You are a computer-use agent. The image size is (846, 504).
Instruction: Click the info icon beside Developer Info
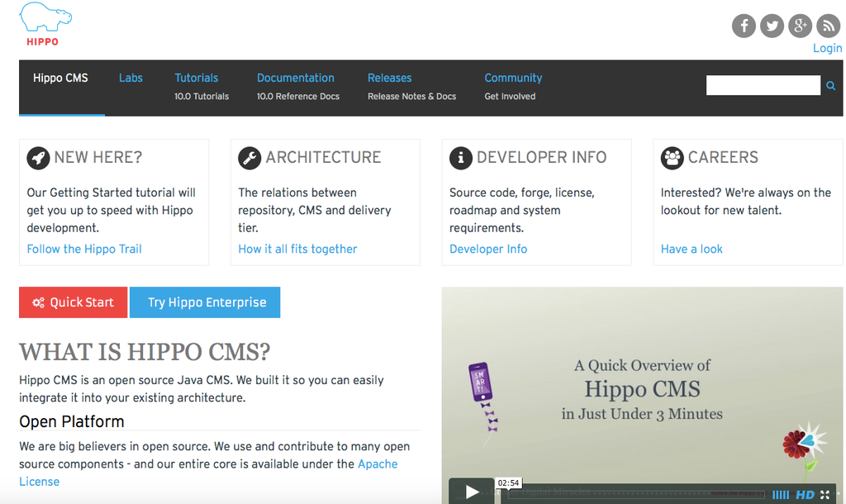coord(460,158)
